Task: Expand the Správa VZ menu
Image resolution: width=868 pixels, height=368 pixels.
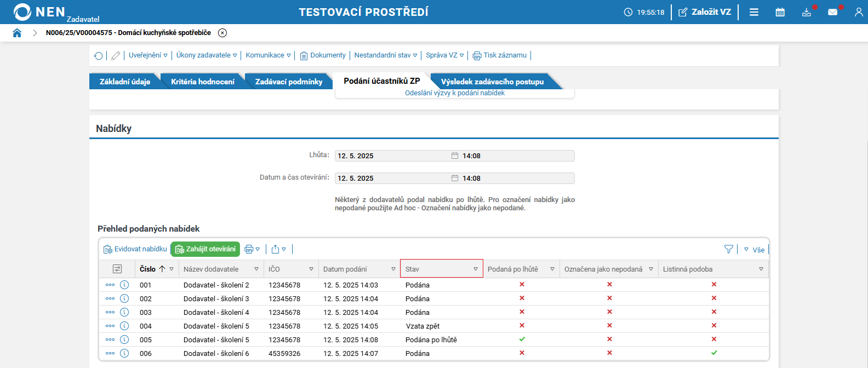Action: (445, 55)
